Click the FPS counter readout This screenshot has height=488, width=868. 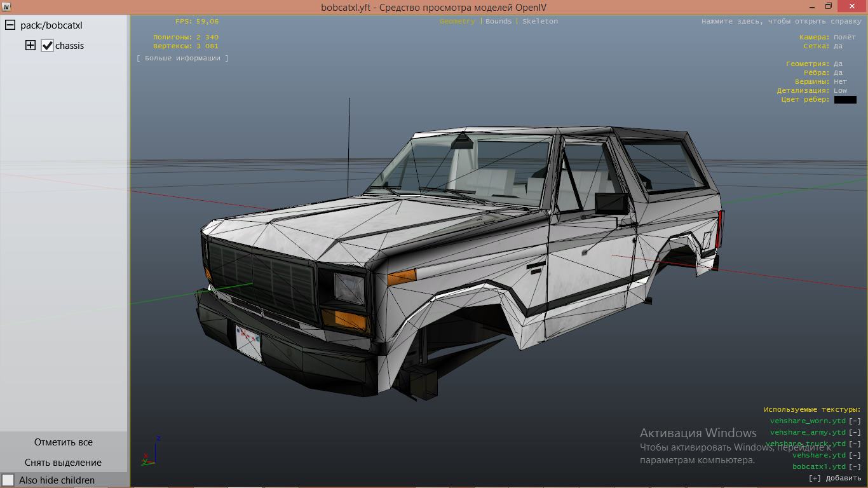pyautogui.click(x=197, y=21)
